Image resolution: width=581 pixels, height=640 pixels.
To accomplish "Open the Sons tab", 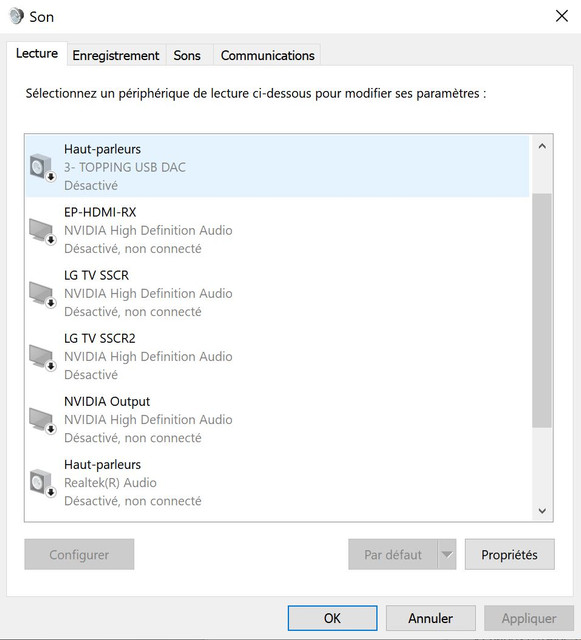I will (187, 56).
